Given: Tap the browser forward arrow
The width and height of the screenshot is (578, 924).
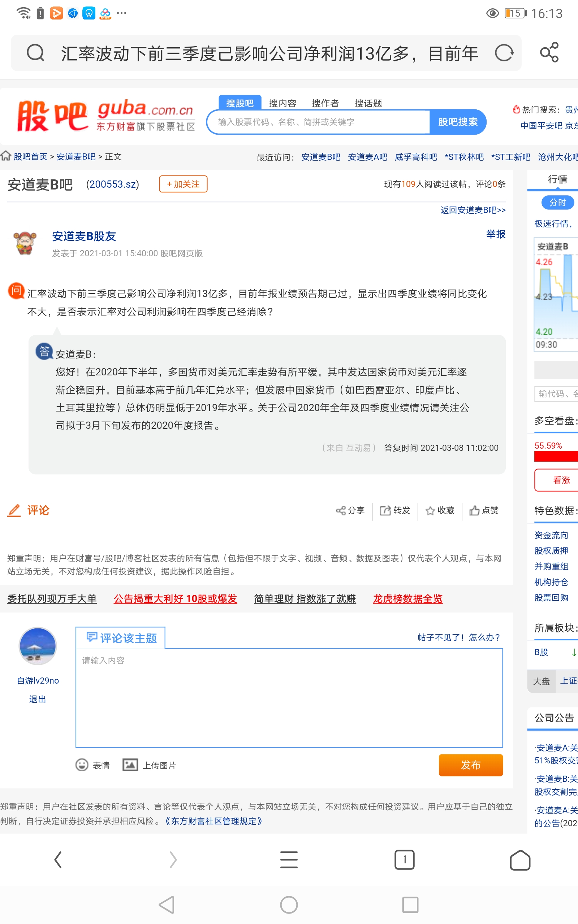Looking at the screenshot, I should click(x=173, y=860).
